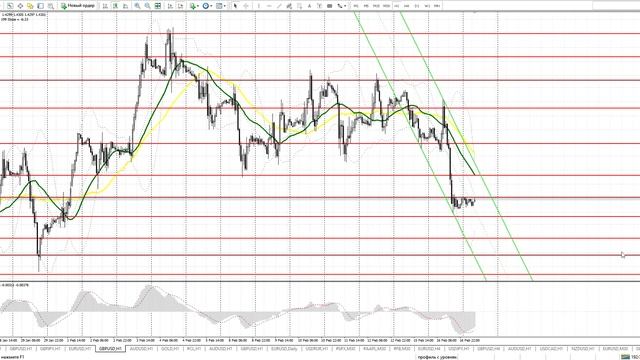This screenshot has width=640, height=360.
Task: Select the Fibonacci retracement tool
Action: (x=300, y=6)
